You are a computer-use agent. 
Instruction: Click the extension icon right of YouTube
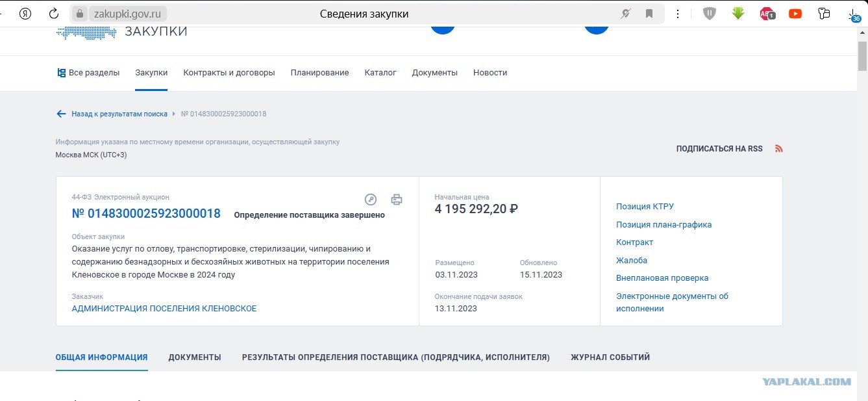click(825, 14)
